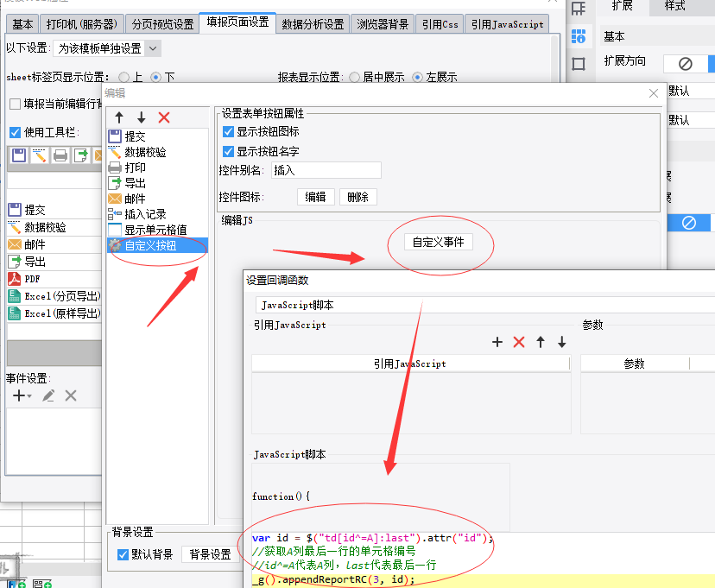Delete selected button with red X in edit dialog
Viewport: 715px width, 588px height.
click(x=164, y=117)
